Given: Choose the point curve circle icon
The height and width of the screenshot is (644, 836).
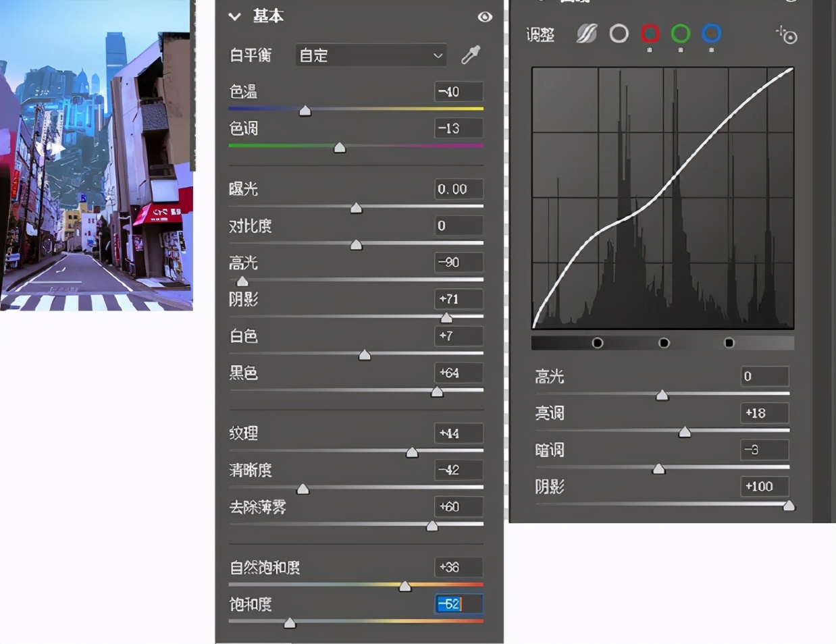Looking at the screenshot, I should pyautogui.click(x=619, y=34).
